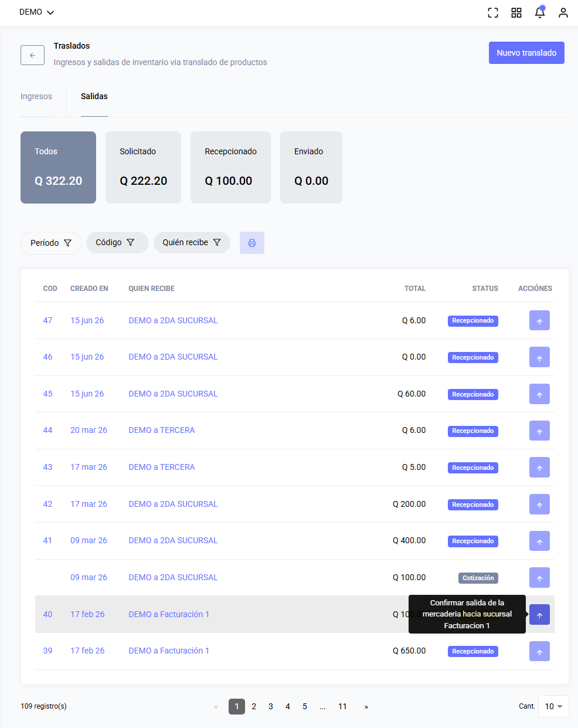The width and height of the screenshot is (578, 728).
Task: Click the CREADO EN column header
Action: (89, 289)
